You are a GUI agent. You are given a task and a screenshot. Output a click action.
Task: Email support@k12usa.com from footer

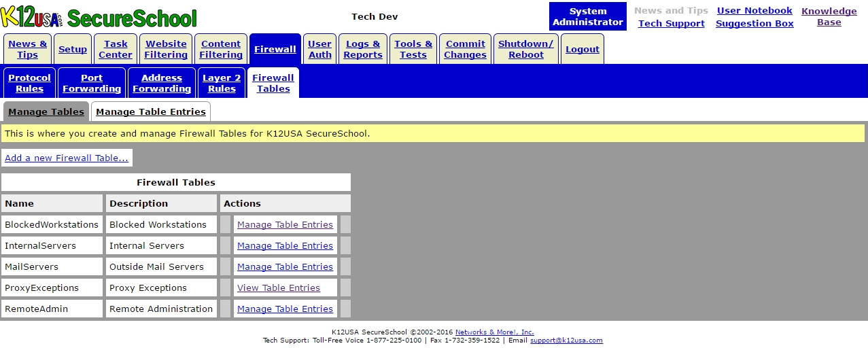pyautogui.click(x=566, y=341)
